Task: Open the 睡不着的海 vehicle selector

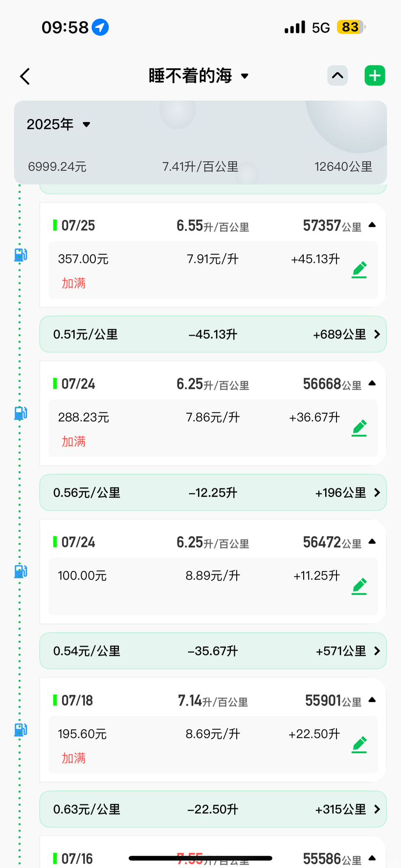Action: (x=198, y=76)
